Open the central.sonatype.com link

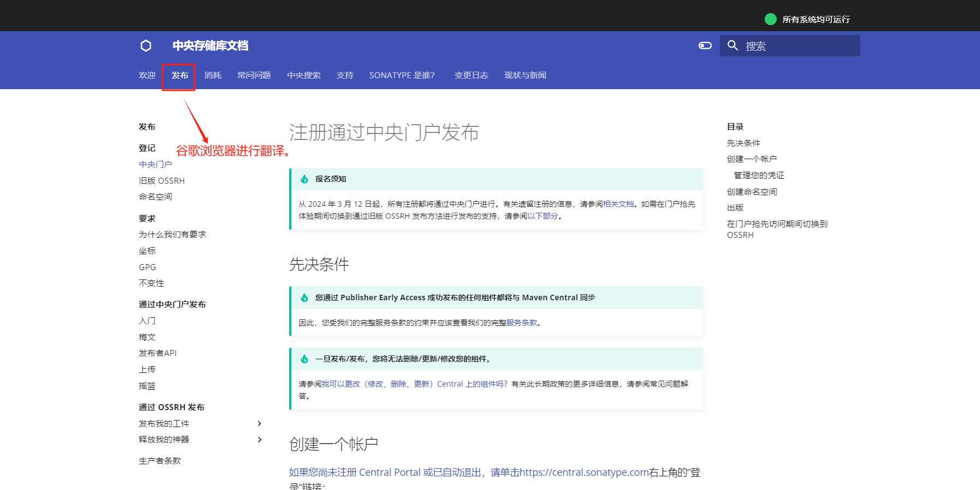coord(584,472)
